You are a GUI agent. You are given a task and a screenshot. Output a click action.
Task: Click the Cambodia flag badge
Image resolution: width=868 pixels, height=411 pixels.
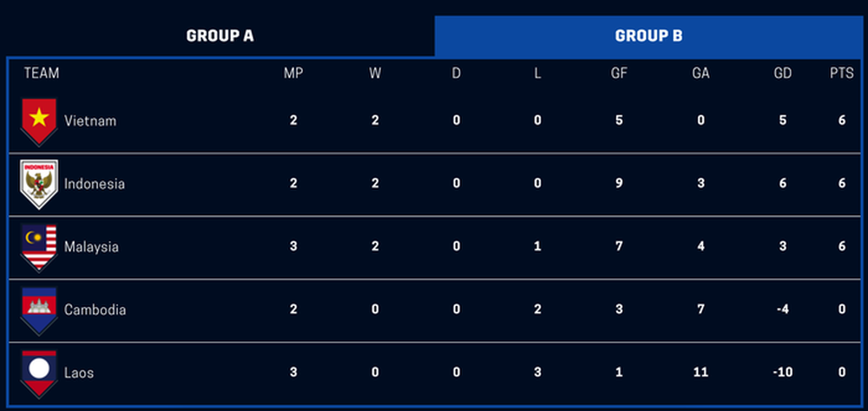coord(39,310)
